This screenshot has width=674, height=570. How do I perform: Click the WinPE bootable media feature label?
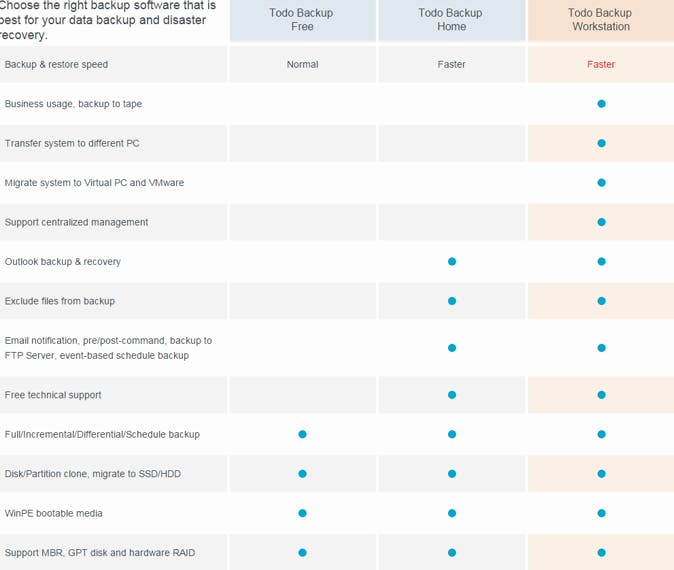coord(54,513)
